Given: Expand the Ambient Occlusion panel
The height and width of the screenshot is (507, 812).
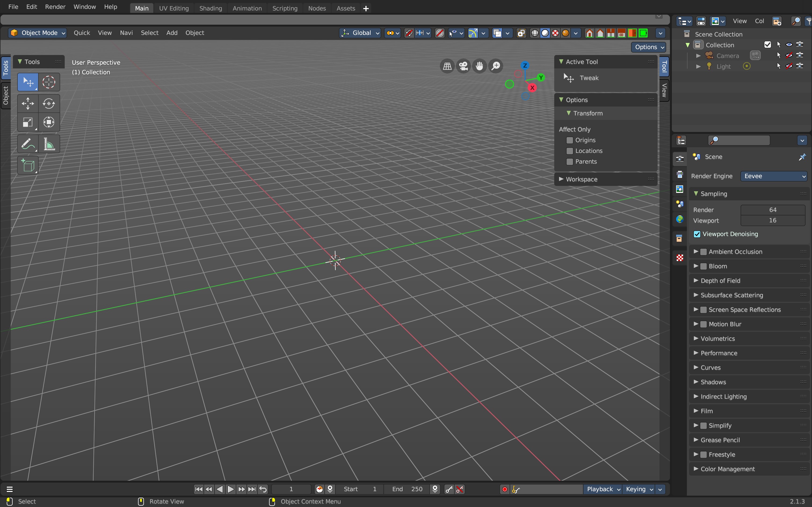Looking at the screenshot, I should (x=695, y=252).
